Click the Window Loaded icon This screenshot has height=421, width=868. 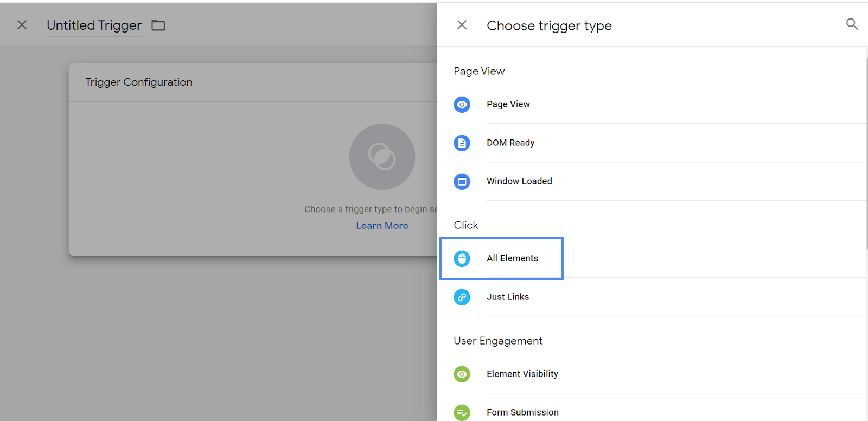point(462,181)
